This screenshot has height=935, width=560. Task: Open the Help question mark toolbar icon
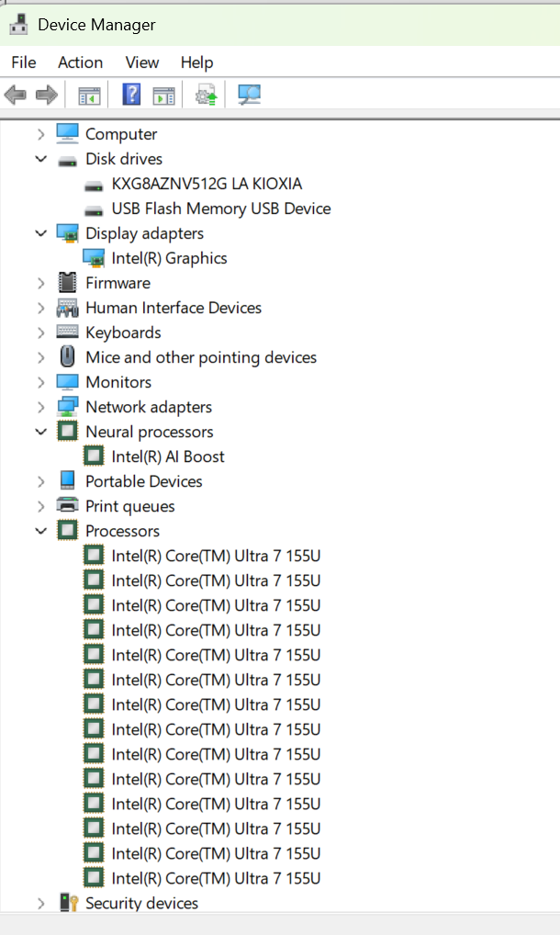click(x=131, y=95)
